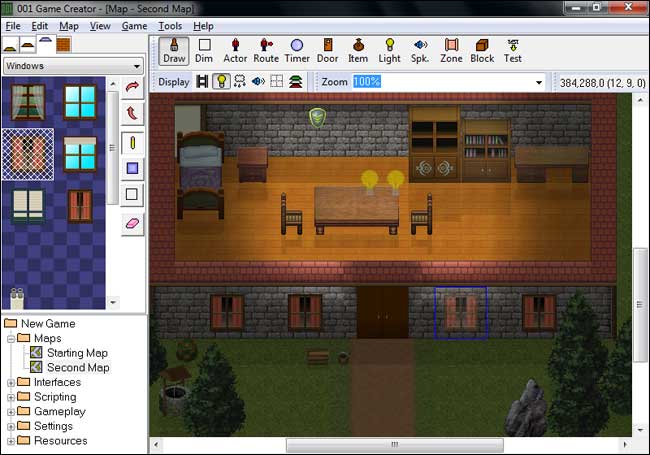Screen dimensions: 650x455
Task: Expand the Scripting folder
Action: coord(11,397)
